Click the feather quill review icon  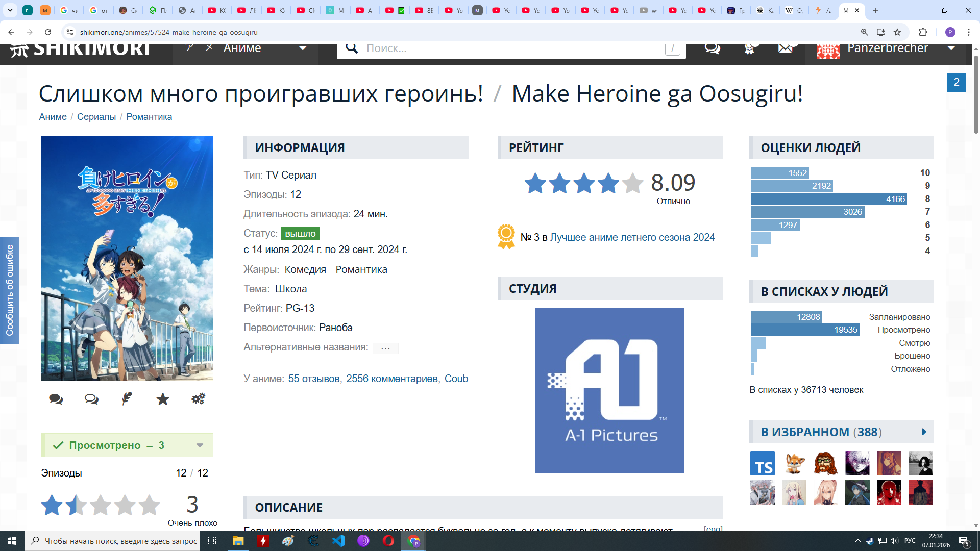tap(127, 398)
